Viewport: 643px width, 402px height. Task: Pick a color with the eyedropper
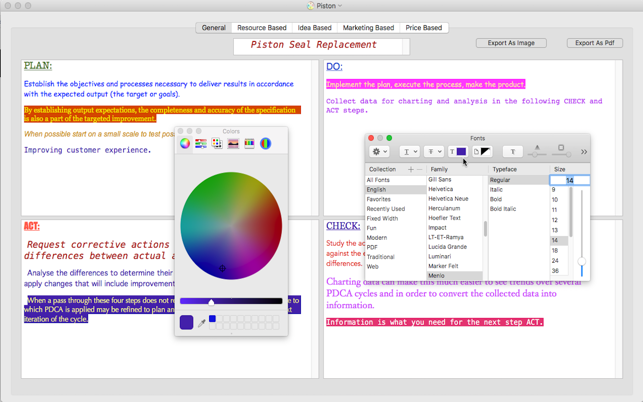(202, 323)
